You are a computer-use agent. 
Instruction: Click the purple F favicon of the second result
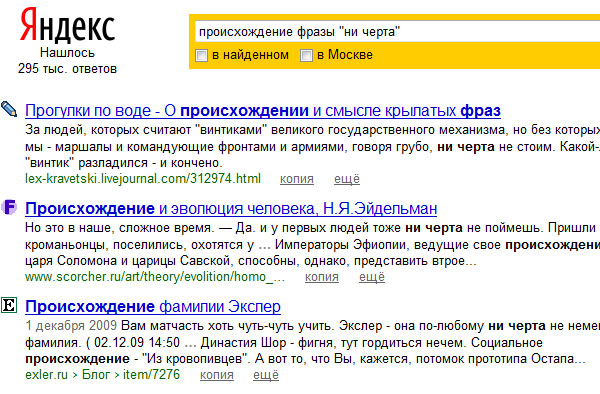pyautogui.click(x=9, y=207)
